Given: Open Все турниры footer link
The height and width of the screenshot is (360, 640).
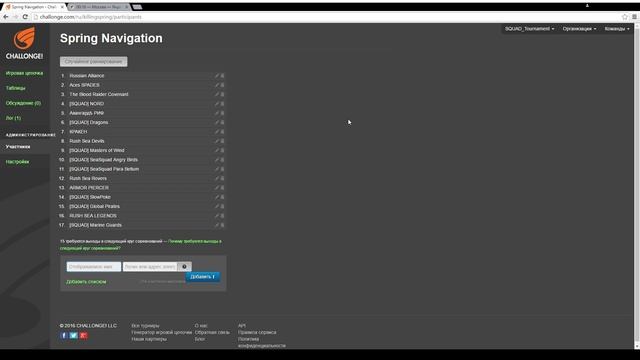Looking at the screenshot, I should tap(145, 326).
